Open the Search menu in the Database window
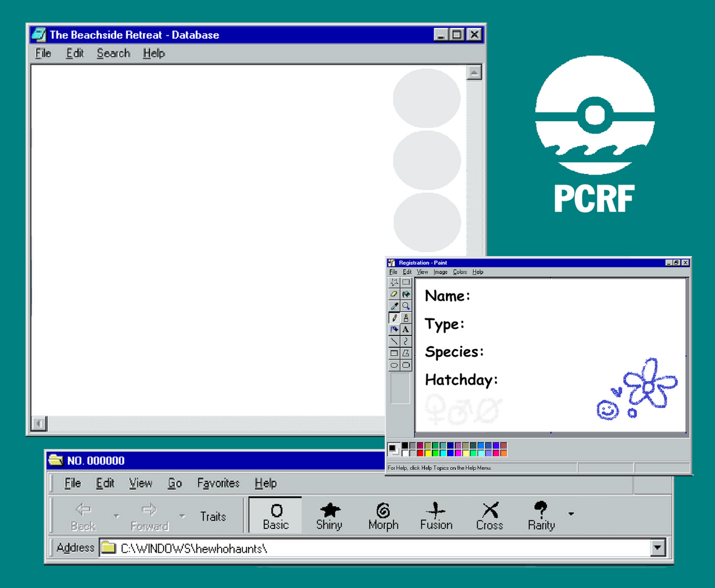The width and height of the screenshot is (715, 588). [113, 53]
